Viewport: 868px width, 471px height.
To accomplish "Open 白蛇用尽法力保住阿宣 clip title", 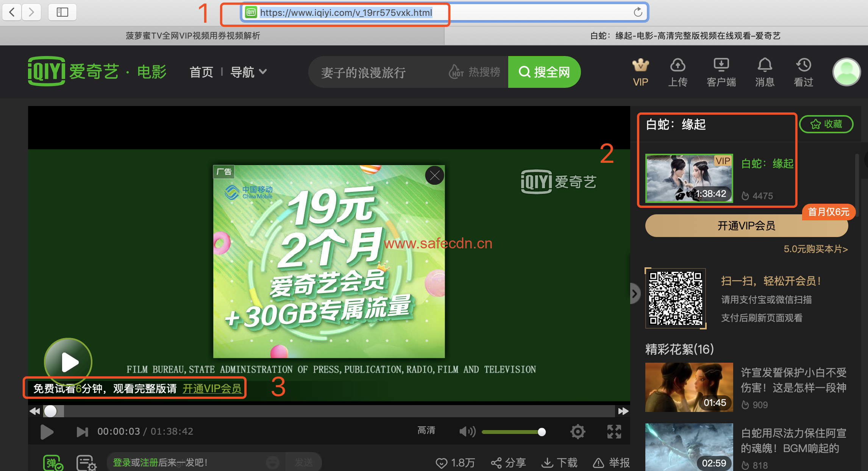I will point(793,441).
